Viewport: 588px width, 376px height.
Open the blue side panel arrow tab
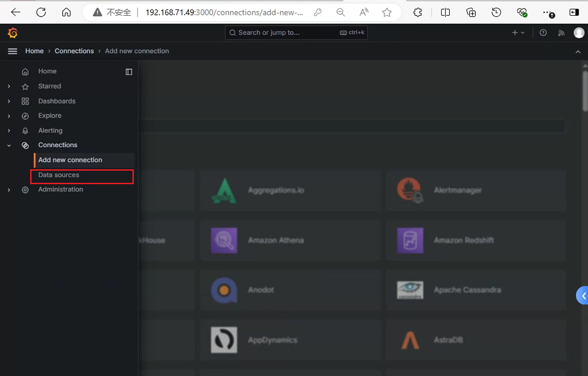coord(582,296)
